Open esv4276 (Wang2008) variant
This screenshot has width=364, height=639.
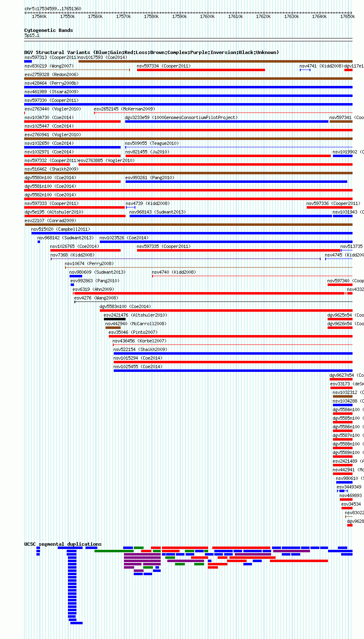(x=213, y=302)
